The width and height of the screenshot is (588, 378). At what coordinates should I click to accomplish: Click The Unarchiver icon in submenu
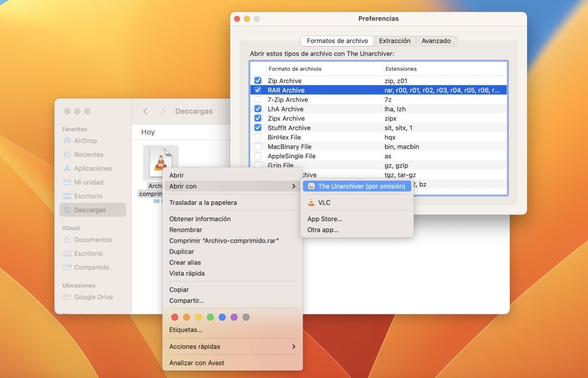click(311, 186)
